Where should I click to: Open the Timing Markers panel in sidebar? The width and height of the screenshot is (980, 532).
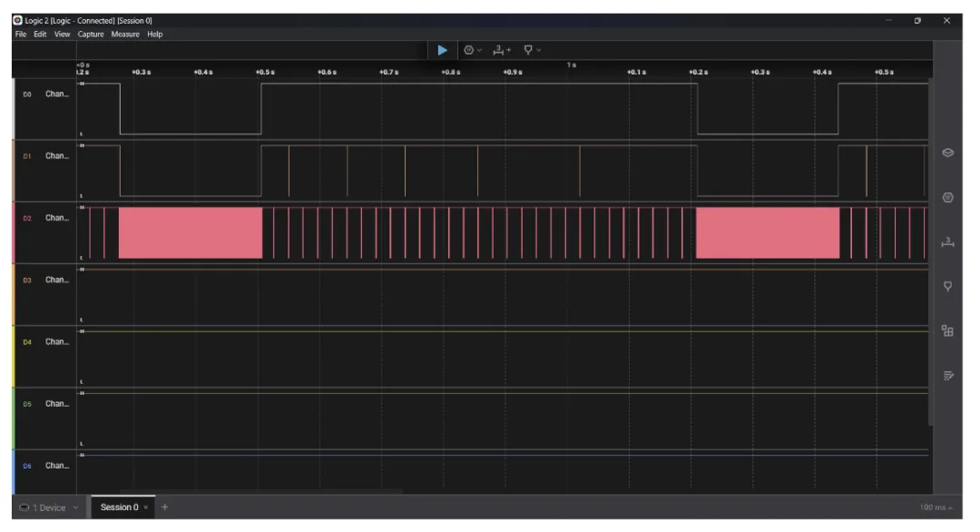coord(947,241)
